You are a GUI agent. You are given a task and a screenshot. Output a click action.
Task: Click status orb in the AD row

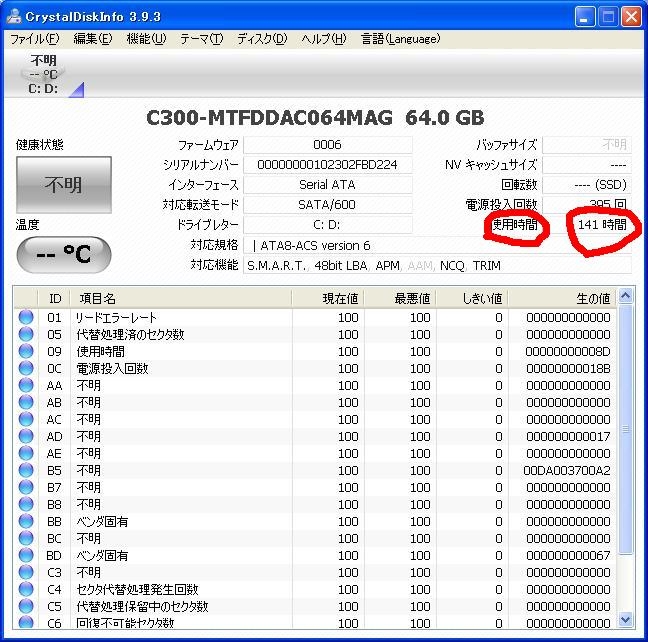(x=26, y=436)
